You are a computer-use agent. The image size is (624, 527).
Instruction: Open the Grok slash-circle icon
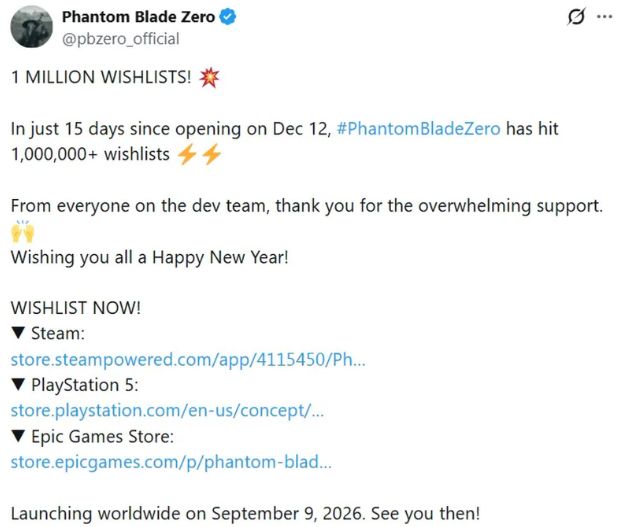[576, 17]
